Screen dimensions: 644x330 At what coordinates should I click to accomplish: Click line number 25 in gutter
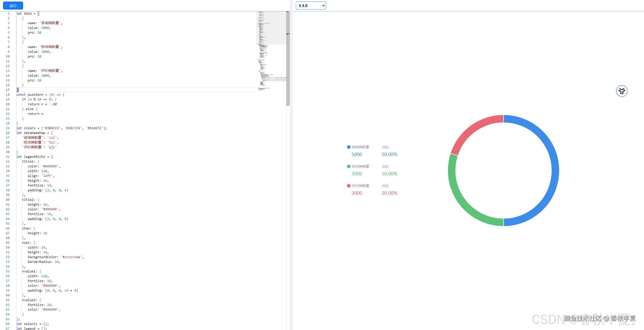pyautogui.click(x=8, y=128)
